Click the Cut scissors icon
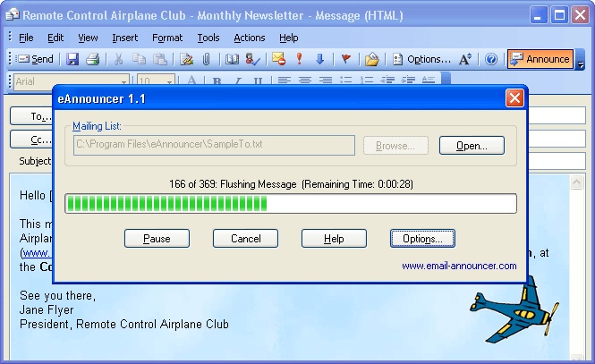Screen dimensions: 595x364 118,59
